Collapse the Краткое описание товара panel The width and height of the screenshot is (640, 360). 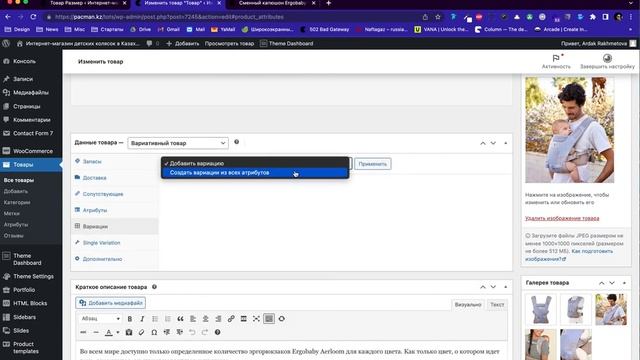tap(505, 287)
